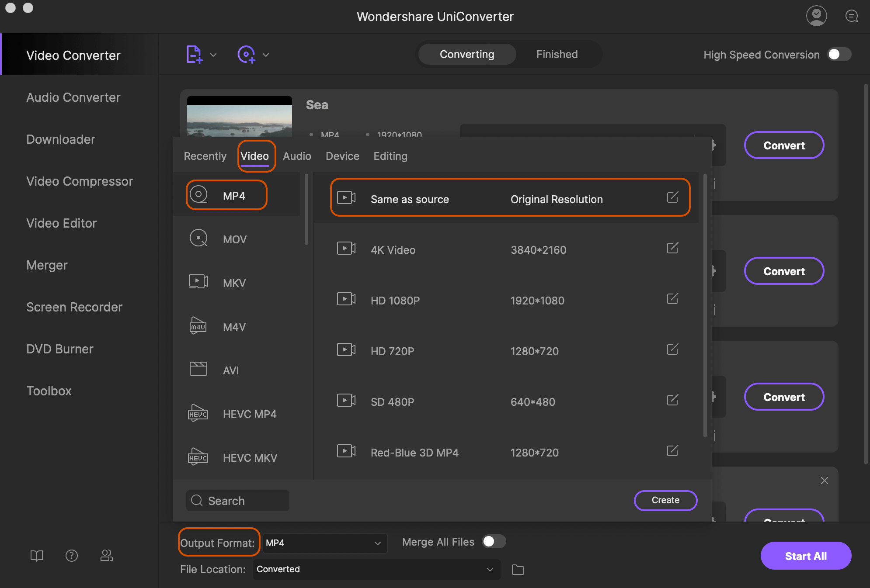This screenshot has width=870, height=588.
Task: Switch to the Device tab
Action: pyautogui.click(x=343, y=156)
